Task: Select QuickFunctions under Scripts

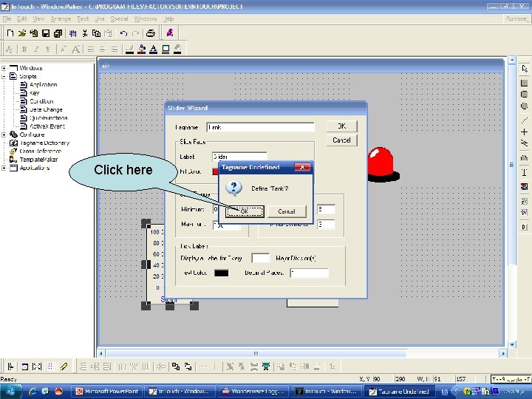Action: [49, 118]
